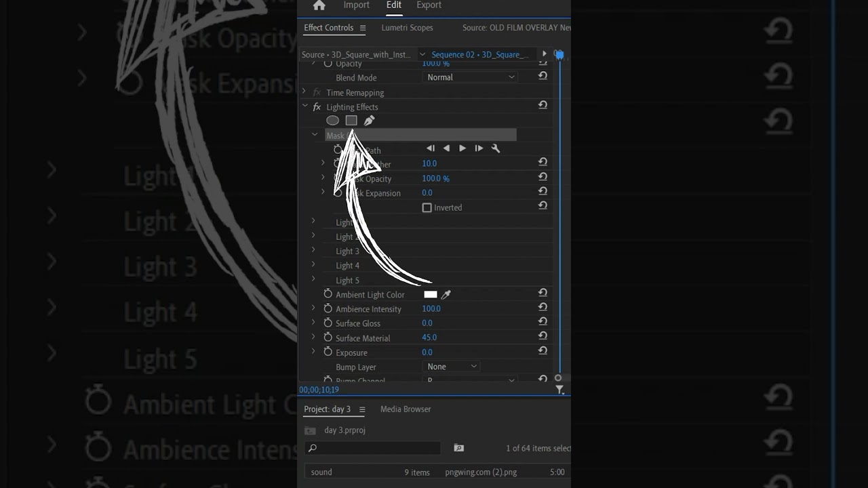This screenshot has height=488, width=868.
Task: Go to the Home screen icon
Action: point(319,5)
